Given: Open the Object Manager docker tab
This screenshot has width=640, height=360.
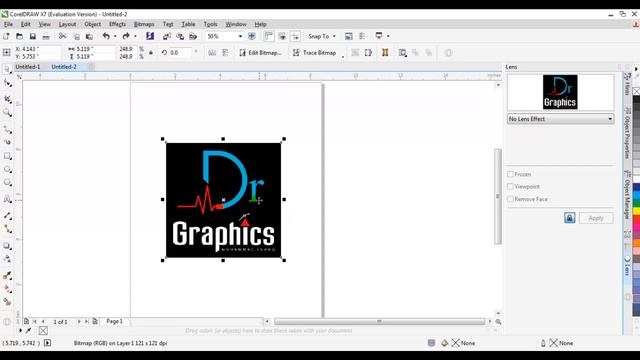Looking at the screenshot, I should coord(627,195).
